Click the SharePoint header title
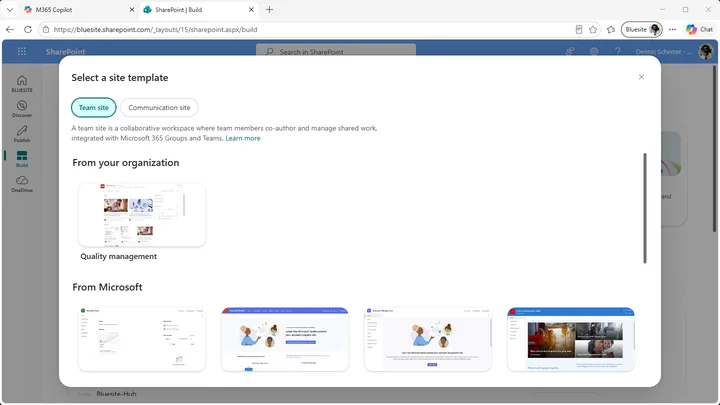The height and width of the screenshot is (405, 720). pyautogui.click(x=65, y=51)
